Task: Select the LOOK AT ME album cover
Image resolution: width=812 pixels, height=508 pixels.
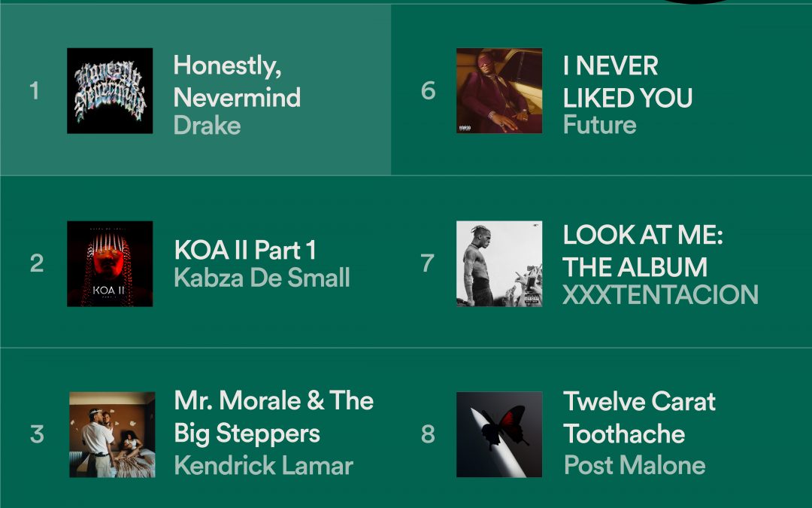Action: click(499, 264)
